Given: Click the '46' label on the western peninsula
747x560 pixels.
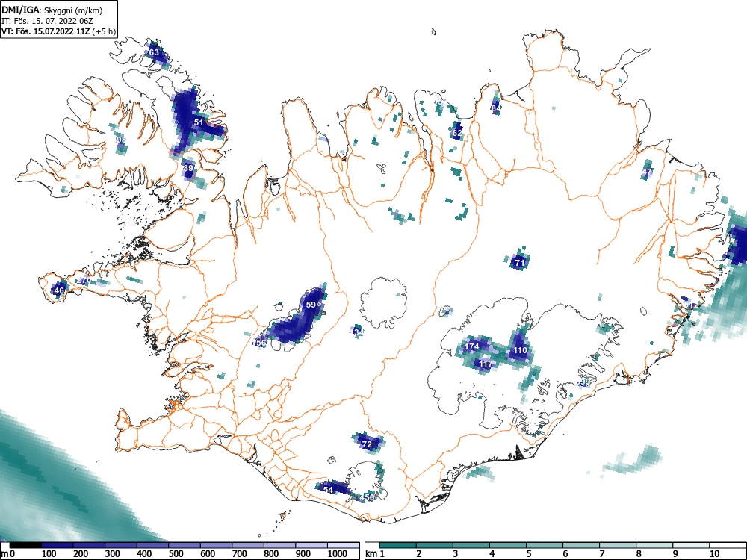Looking at the screenshot, I should coord(59,290).
